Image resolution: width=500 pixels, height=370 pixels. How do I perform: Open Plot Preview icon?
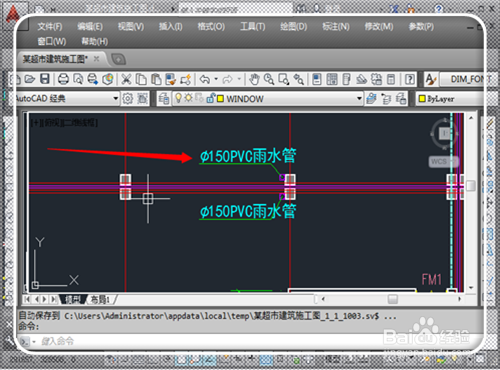coord(78,79)
